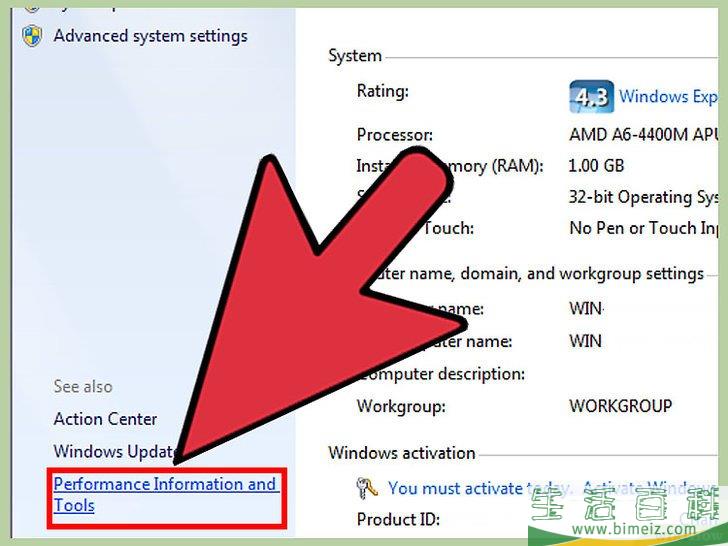Click the Processor label
This screenshot has width=728, height=546.
[395, 135]
